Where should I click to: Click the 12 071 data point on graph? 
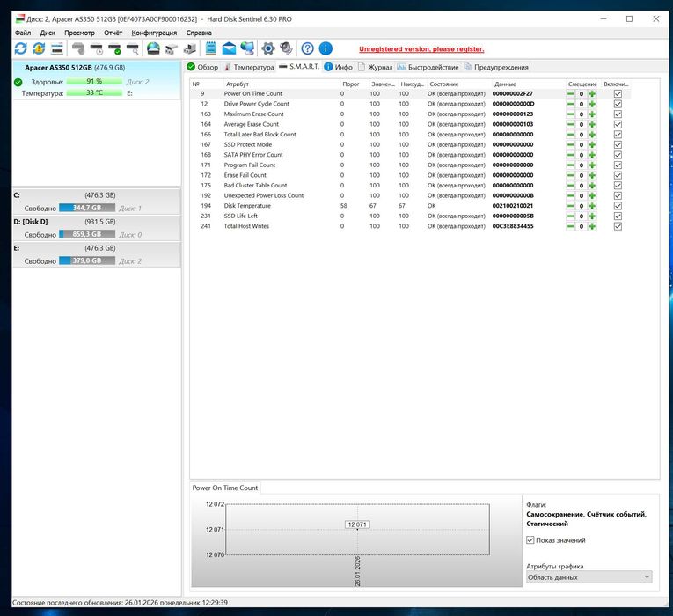pos(357,524)
